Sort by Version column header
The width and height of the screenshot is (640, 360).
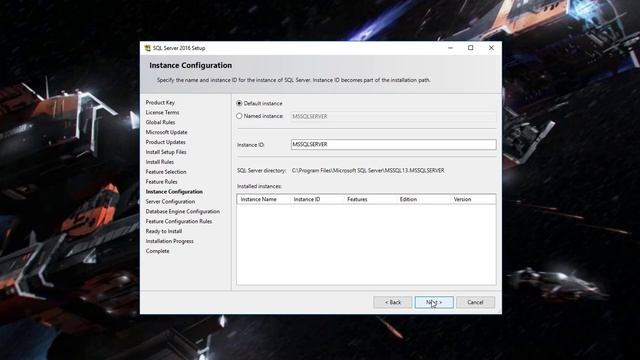tap(473, 199)
